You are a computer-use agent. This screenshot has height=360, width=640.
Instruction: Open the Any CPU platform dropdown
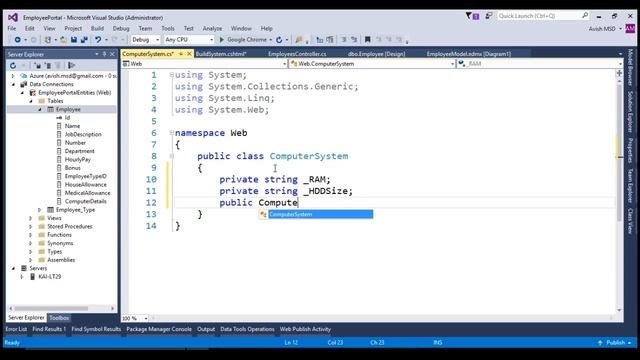point(211,40)
